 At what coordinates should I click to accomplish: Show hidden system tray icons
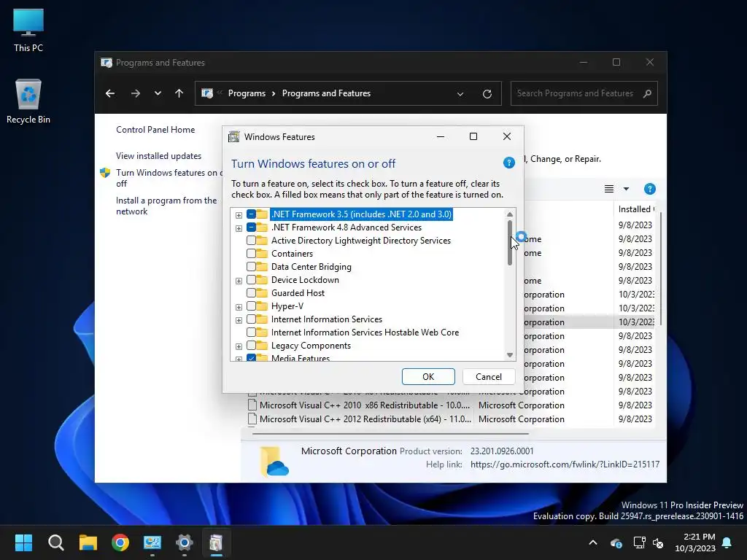pos(592,542)
